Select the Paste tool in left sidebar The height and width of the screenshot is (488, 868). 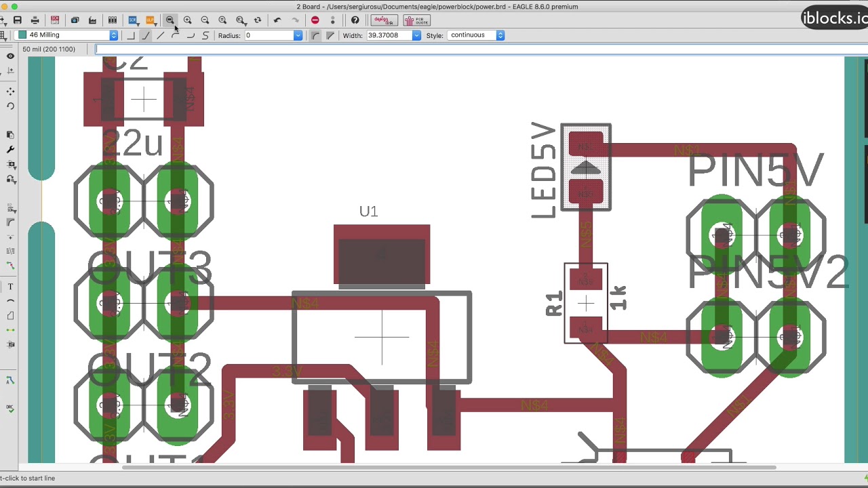coord(10,135)
